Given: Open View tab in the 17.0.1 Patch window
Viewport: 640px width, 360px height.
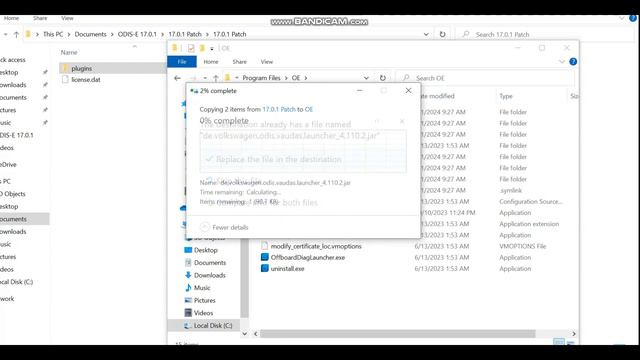Looking at the screenshot, I should [x=67, y=18].
